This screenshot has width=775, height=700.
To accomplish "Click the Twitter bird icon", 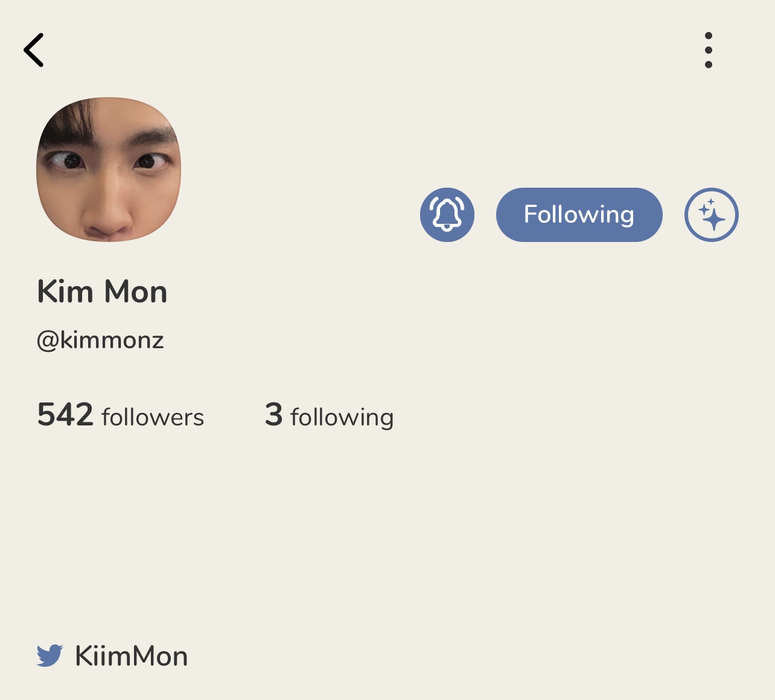I will [x=49, y=655].
